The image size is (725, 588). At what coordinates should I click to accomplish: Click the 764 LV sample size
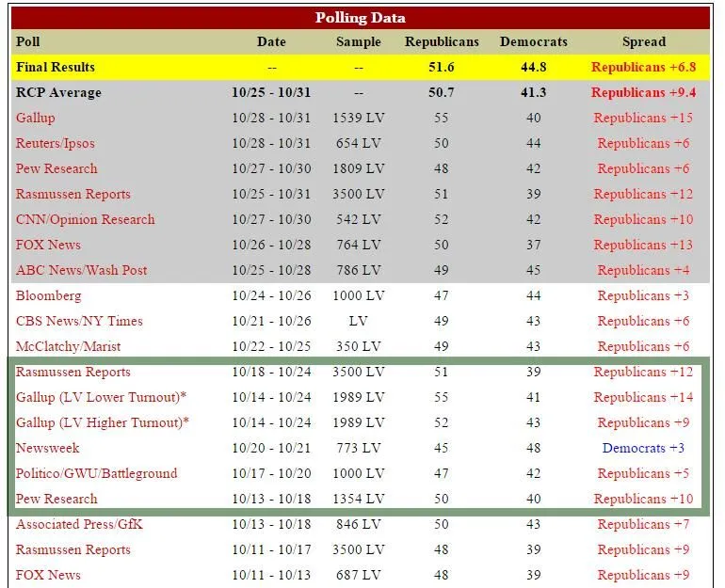[359, 245]
